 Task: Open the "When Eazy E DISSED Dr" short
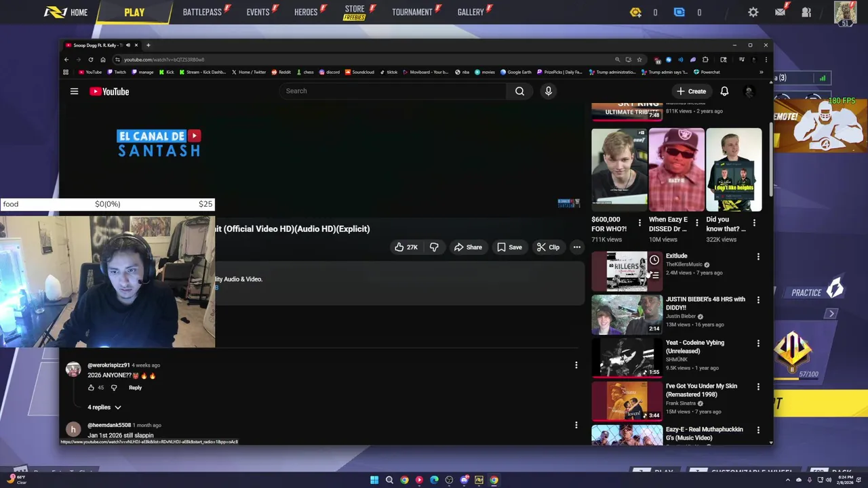click(x=676, y=186)
